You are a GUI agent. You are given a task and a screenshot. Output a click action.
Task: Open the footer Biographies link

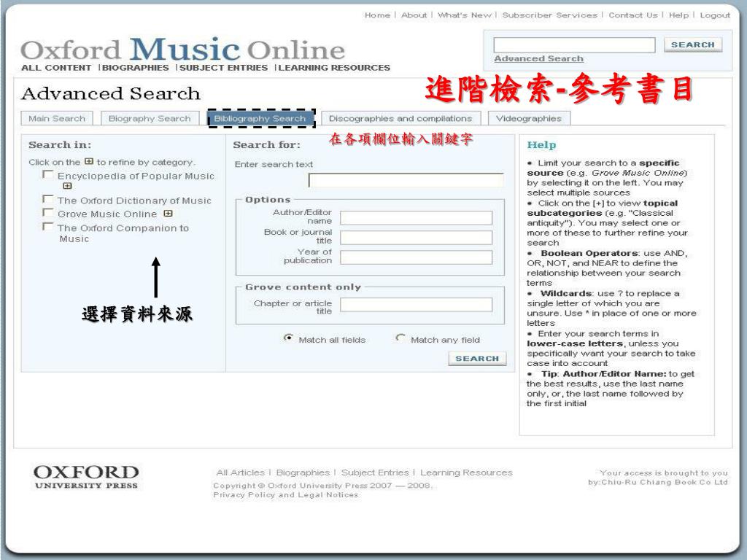[x=303, y=472]
